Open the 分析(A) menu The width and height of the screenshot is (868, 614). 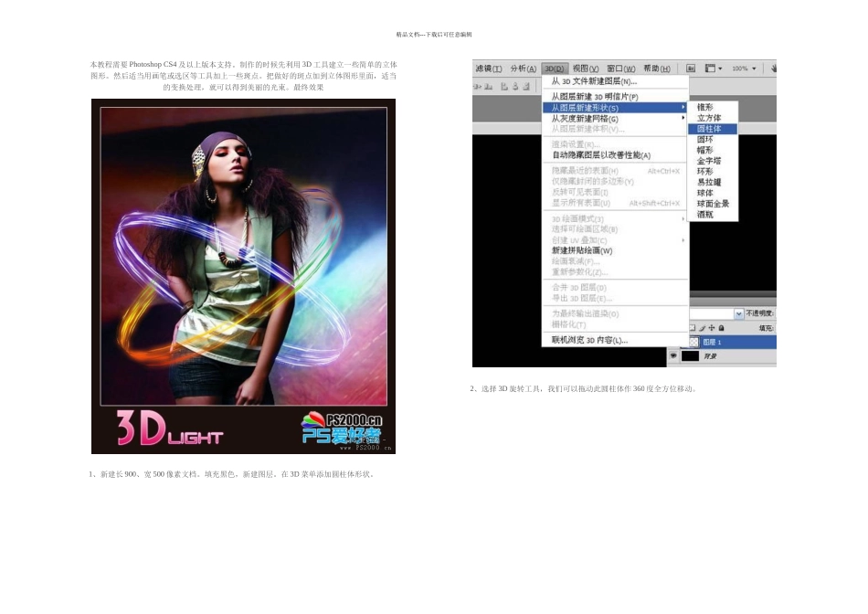click(524, 69)
